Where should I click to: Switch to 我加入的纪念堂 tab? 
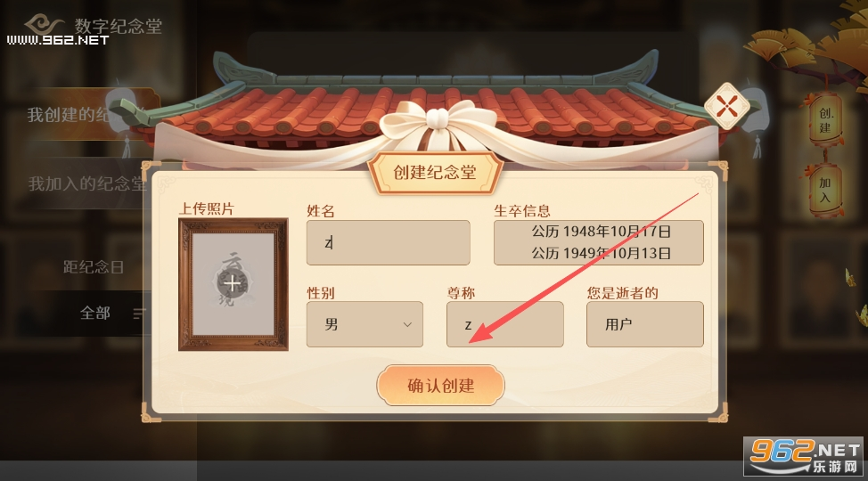pyautogui.click(x=86, y=183)
